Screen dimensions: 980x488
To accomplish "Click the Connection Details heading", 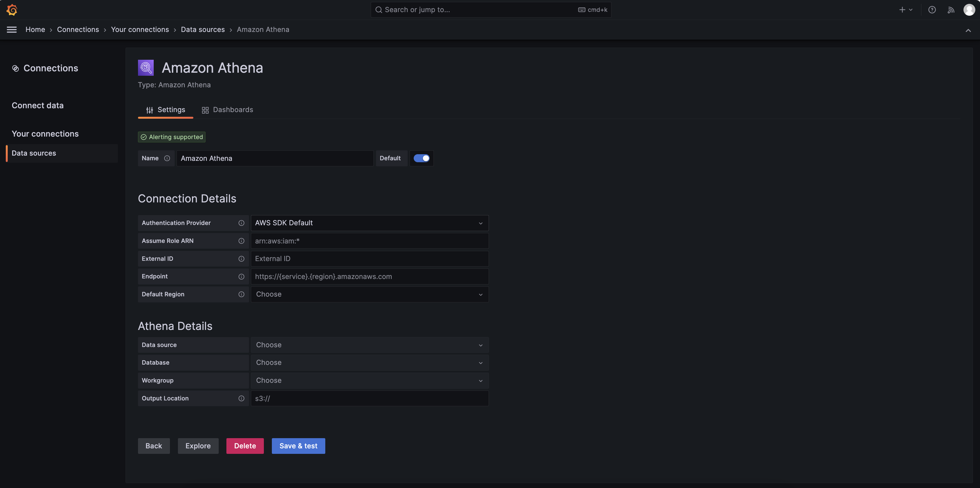I will [187, 199].
